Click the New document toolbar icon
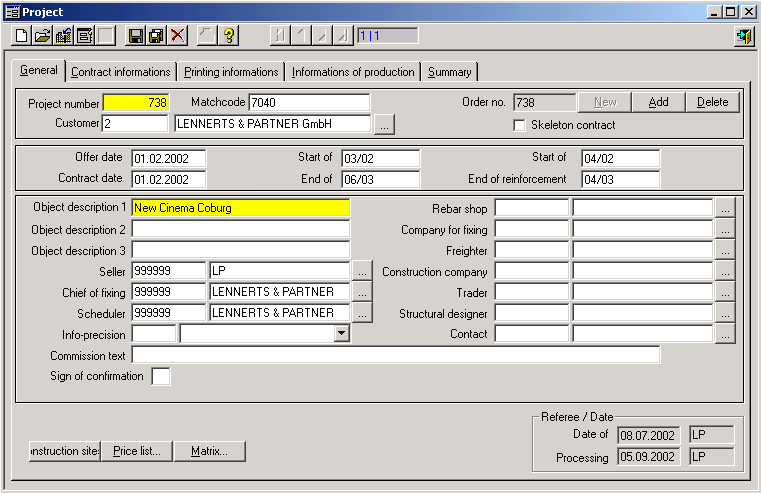Image resolution: width=761 pixels, height=493 pixels. [x=22, y=36]
